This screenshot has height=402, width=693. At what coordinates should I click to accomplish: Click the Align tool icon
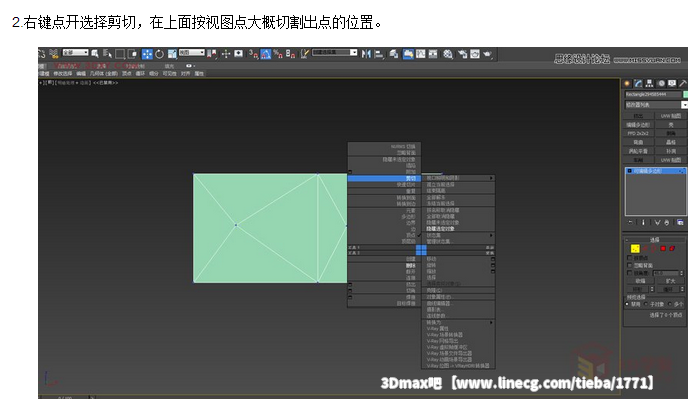click(x=378, y=54)
